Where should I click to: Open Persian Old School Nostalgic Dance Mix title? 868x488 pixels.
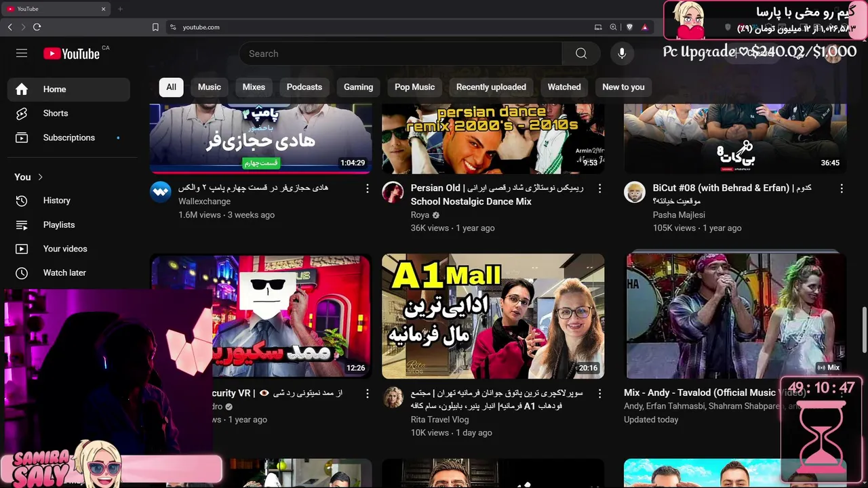coord(497,195)
